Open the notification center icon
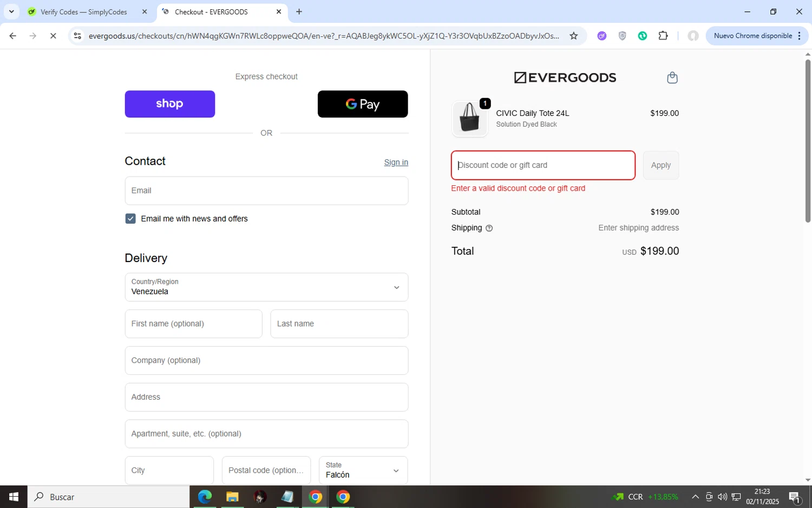Image resolution: width=812 pixels, height=508 pixels. [x=795, y=497]
